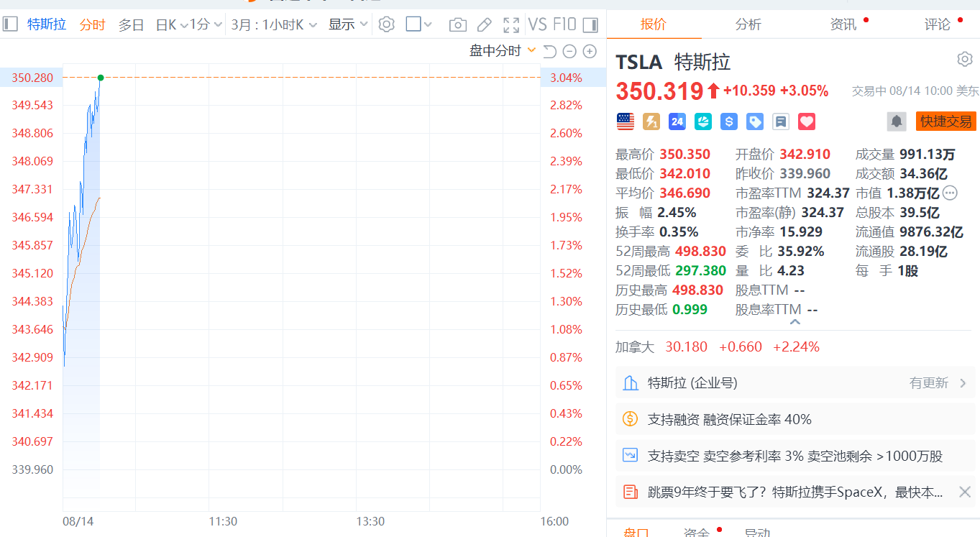This screenshot has width=980, height=537.
Task: Select the pencil drawing tool
Action: point(485,25)
